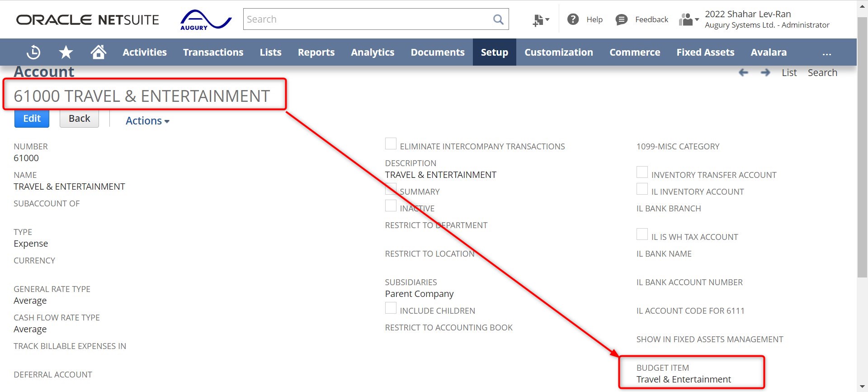Open the Setup menu
Screen dimensions: 868x392
tap(495, 52)
